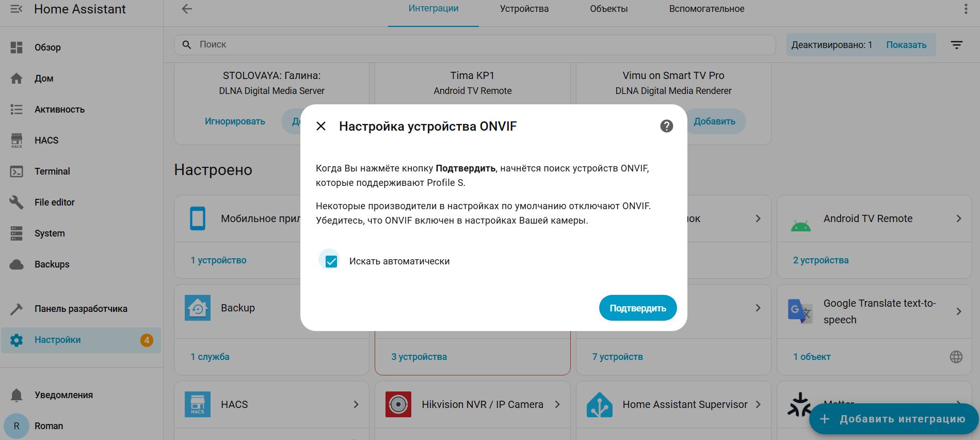Image resolution: width=980 pixels, height=440 pixels.
Task: Open Панель разработчика hammer icon
Action: pos(17,309)
